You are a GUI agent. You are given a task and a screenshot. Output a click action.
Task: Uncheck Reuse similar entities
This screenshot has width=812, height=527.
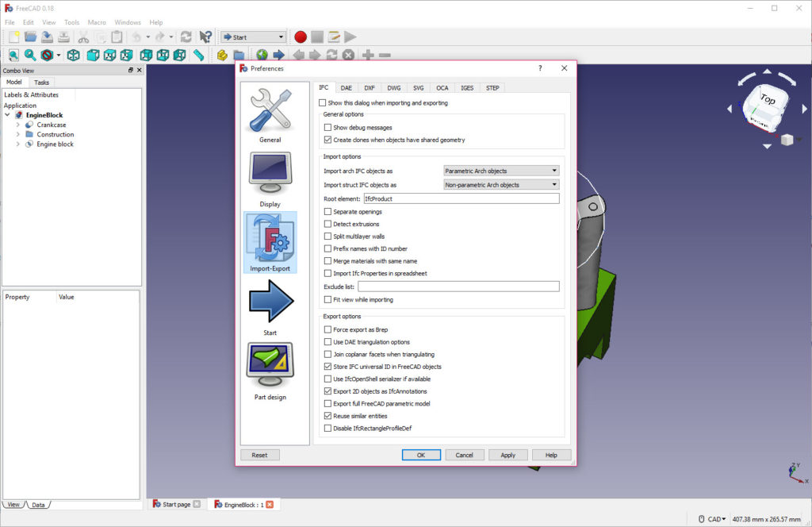click(x=327, y=416)
